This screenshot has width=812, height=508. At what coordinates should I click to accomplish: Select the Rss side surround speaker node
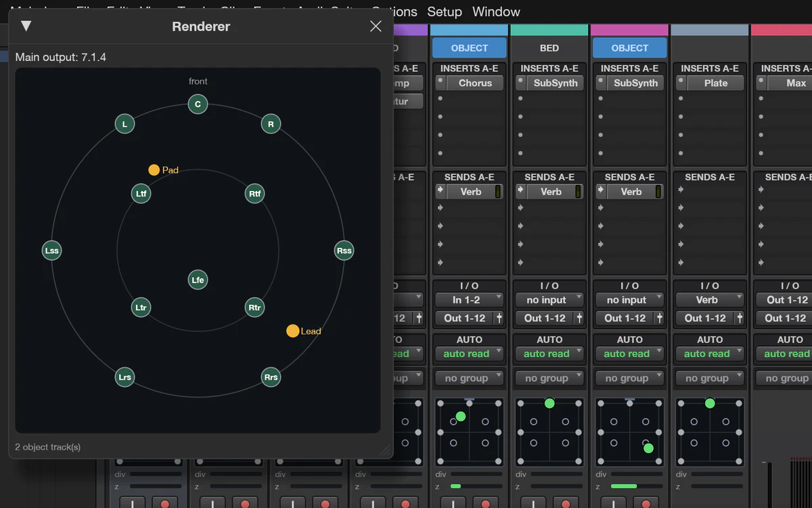pos(344,251)
